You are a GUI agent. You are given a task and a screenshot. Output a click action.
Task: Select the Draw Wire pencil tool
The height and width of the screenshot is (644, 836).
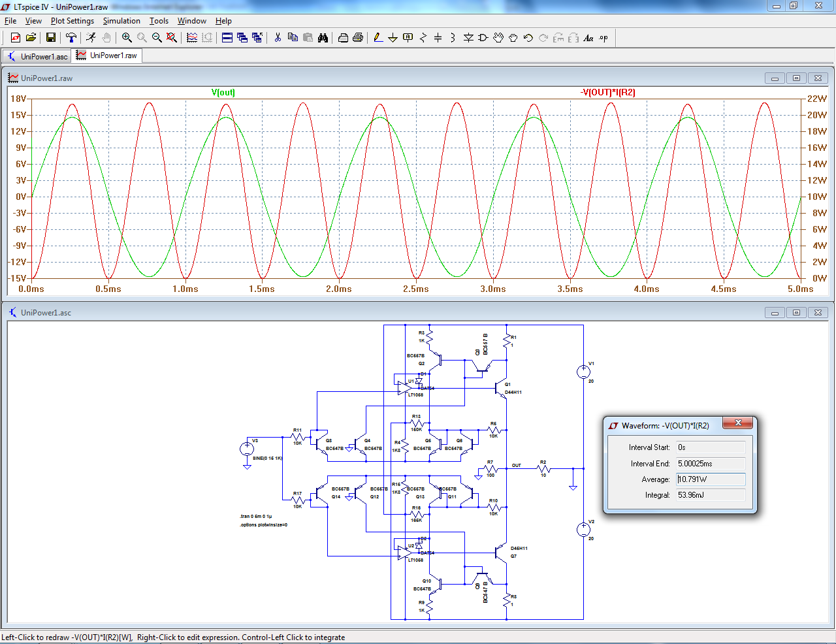378,38
